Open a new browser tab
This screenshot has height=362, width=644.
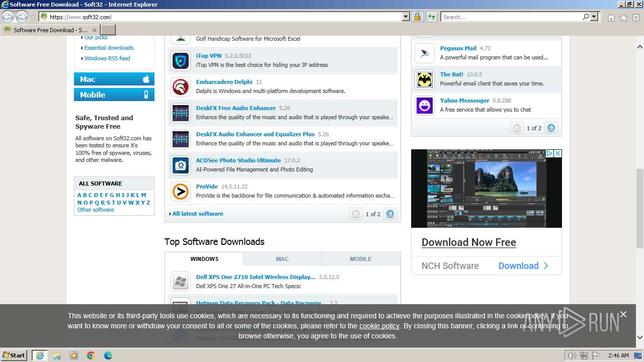(108, 30)
